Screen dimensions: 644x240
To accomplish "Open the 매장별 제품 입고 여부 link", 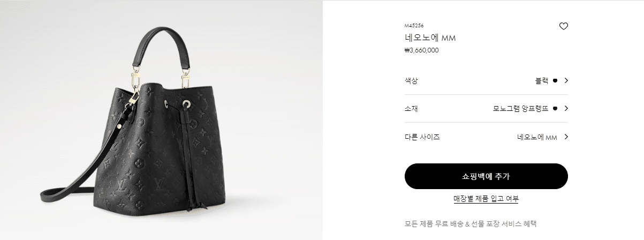I will (x=486, y=199).
